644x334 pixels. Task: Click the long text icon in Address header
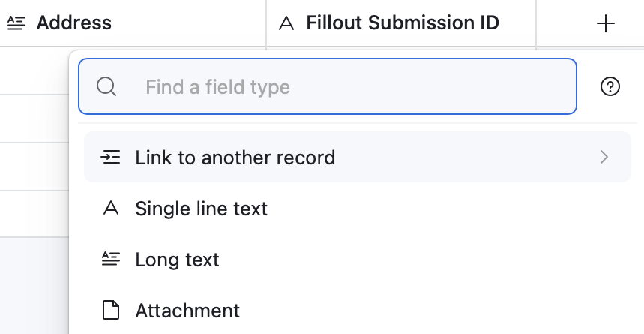click(x=15, y=23)
